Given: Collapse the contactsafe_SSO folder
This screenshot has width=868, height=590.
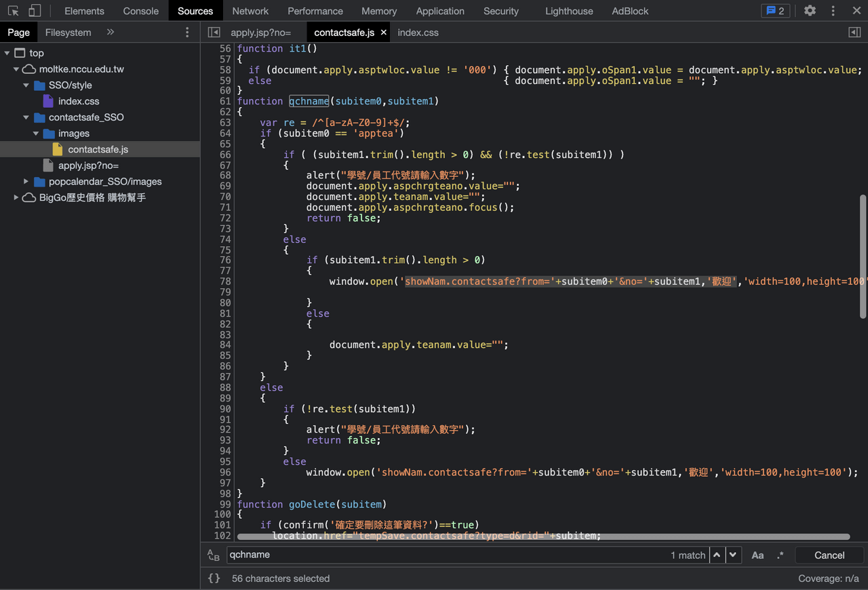Looking at the screenshot, I should point(26,117).
